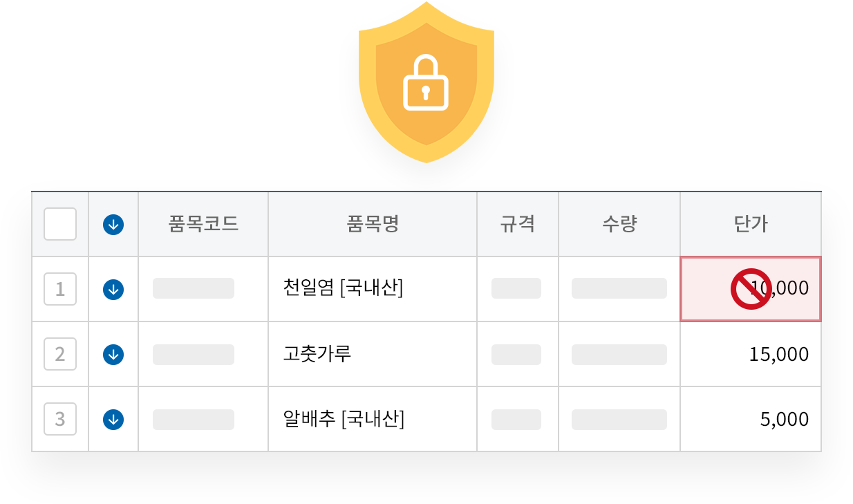The height and width of the screenshot is (504, 853).
Task: Click the empty 품목코드 field on the 고춧가루 row
Action: (194, 354)
